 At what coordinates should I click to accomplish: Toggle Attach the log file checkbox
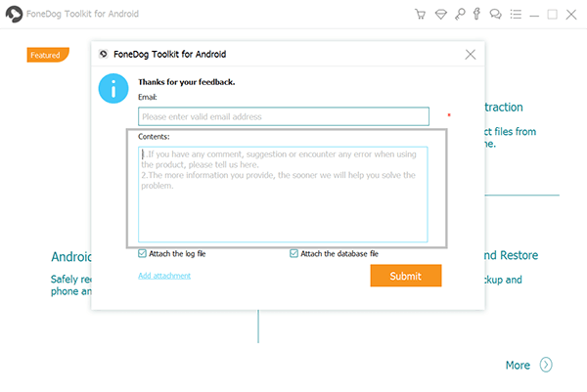click(x=142, y=253)
